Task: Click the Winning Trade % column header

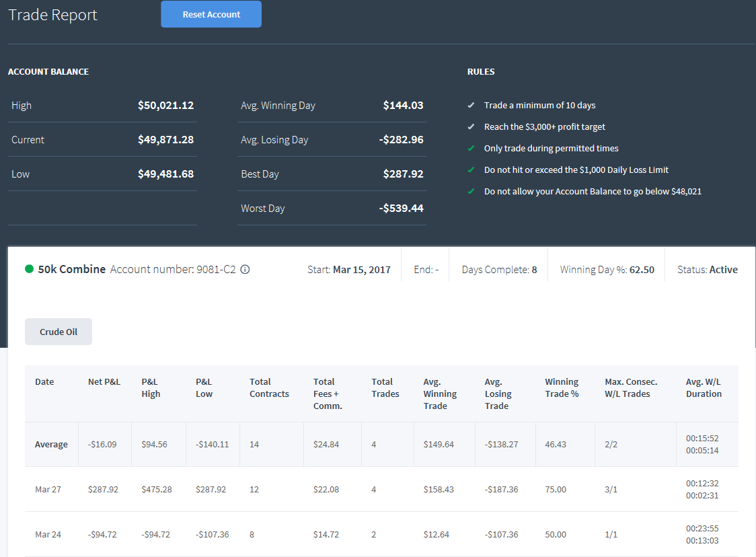Action: 562,387
